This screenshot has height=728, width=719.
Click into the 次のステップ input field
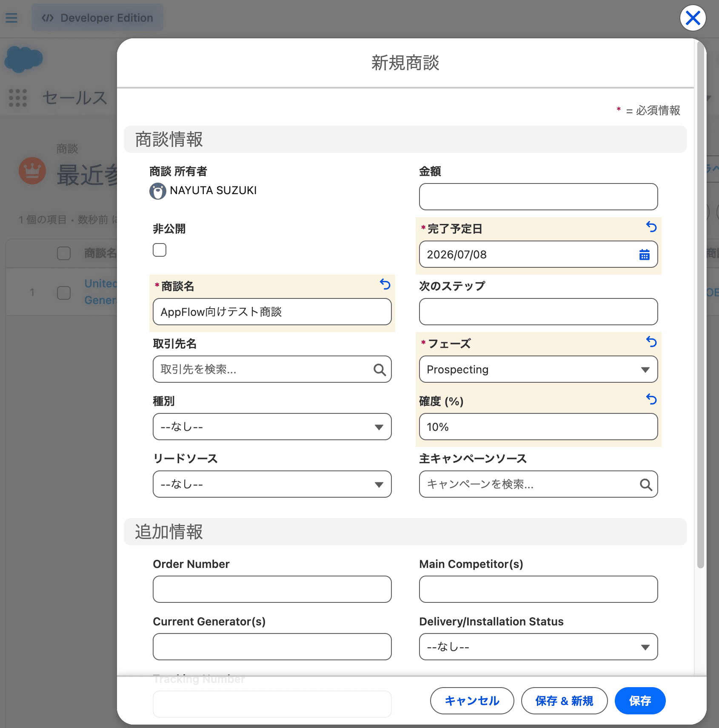[x=538, y=312]
